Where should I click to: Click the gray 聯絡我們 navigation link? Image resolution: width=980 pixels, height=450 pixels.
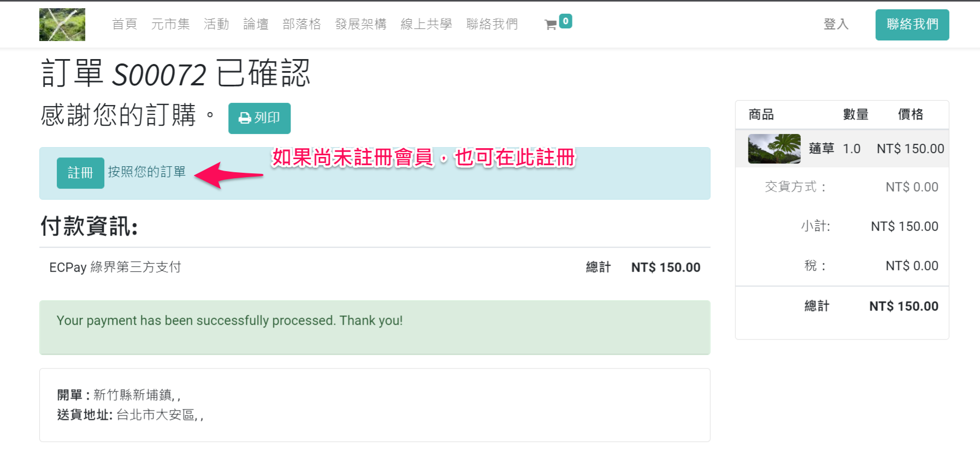point(492,24)
